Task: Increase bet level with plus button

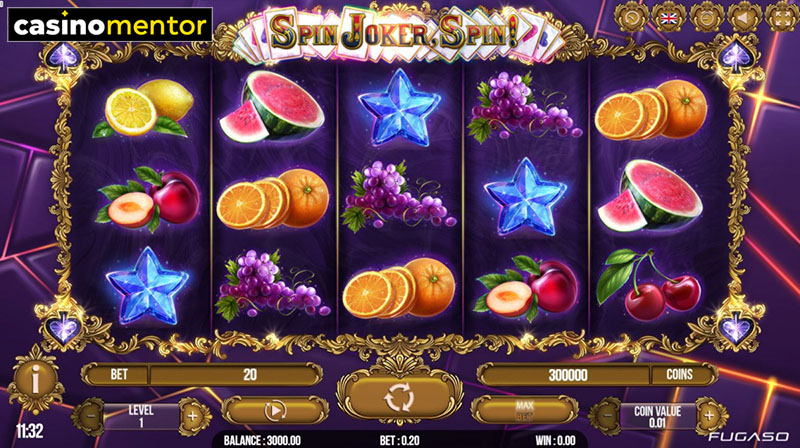Action: click(193, 416)
